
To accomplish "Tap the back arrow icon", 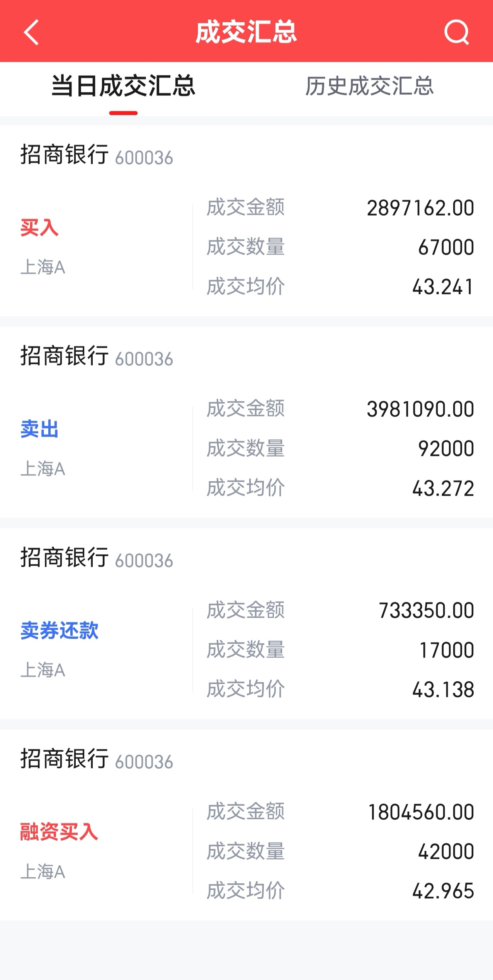I will click(31, 32).
